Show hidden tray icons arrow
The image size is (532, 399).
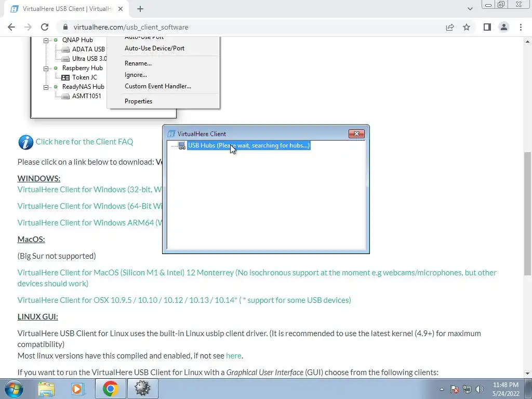pyautogui.click(x=442, y=389)
